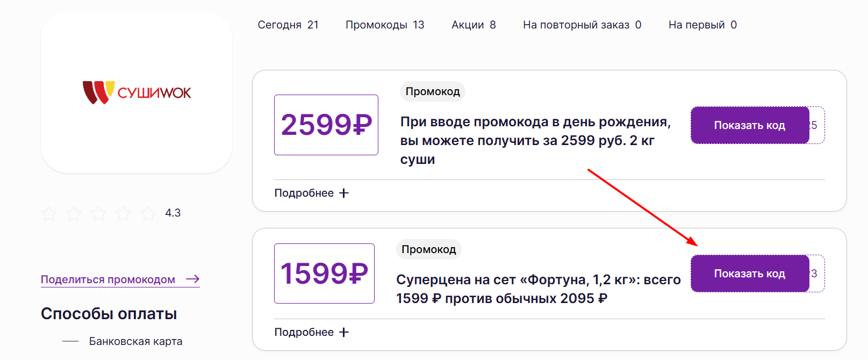Click the fifth rating star
Viewport: 868px width, 360px height.
pyautogui.click(x=149, y=213)
